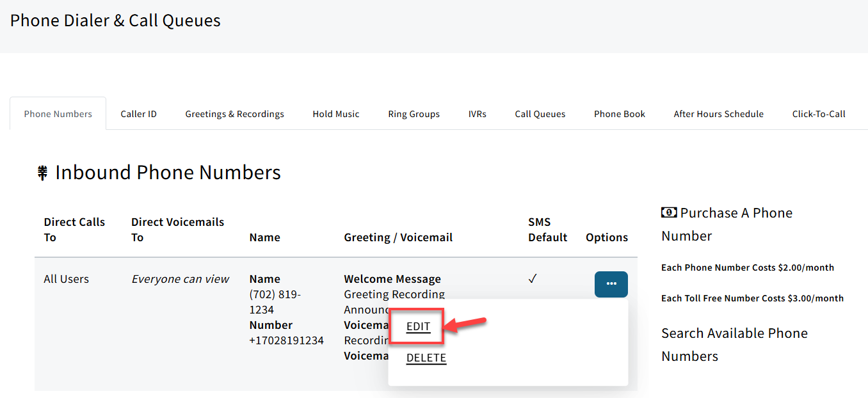Toggle the SMS Default checkmark

pos(533,278)
